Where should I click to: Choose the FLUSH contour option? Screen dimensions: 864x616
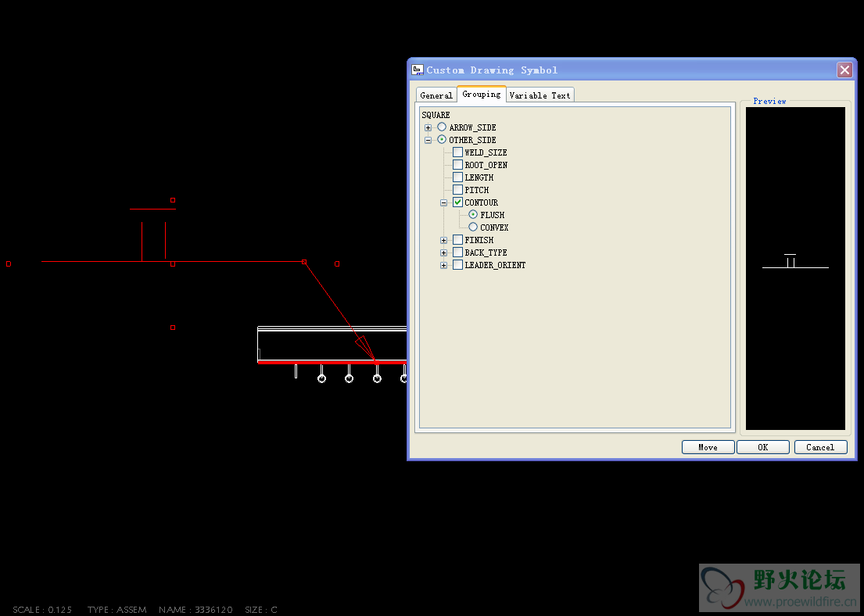[x=473, y=215]
